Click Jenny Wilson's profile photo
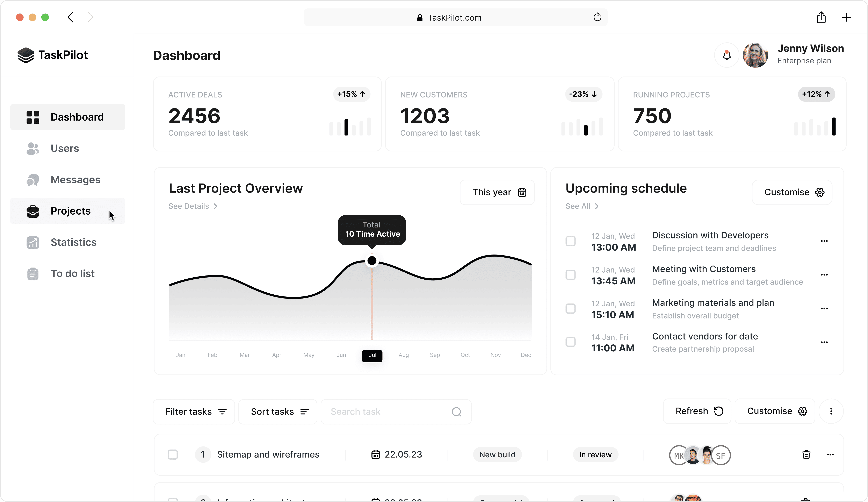The height and width of the screenshot is (502, 868). [x=755, y=55]
